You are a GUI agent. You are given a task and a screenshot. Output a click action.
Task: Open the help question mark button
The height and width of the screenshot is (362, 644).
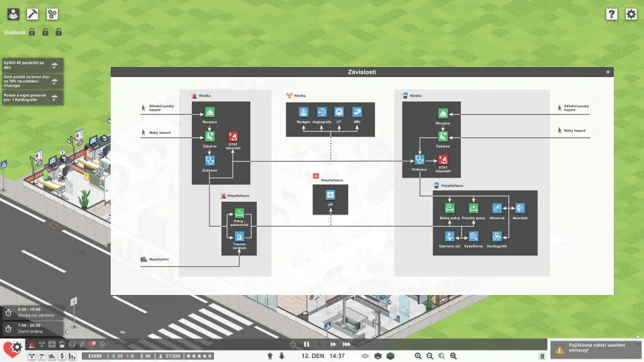(611, 14)
